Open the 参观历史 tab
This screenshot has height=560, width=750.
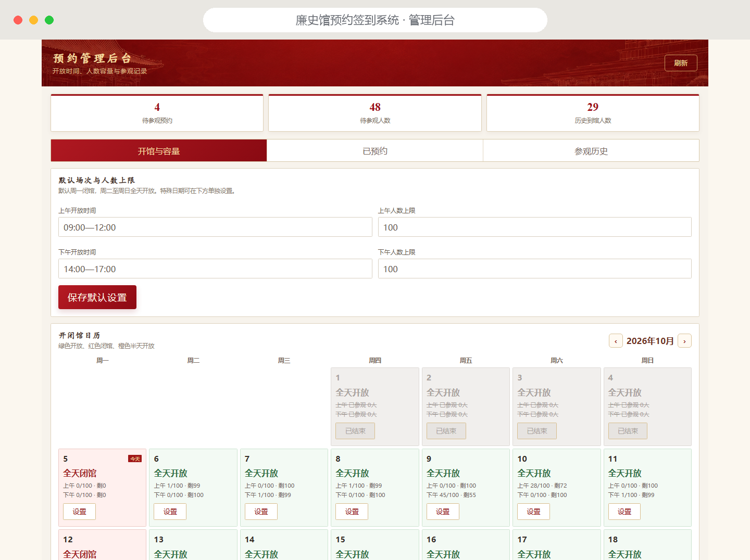coord(591,151)
